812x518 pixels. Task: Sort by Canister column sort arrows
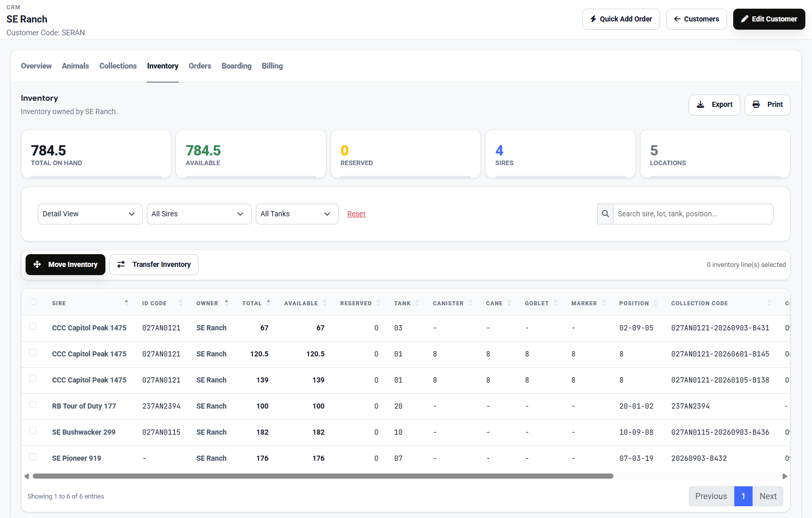(471, 303)
